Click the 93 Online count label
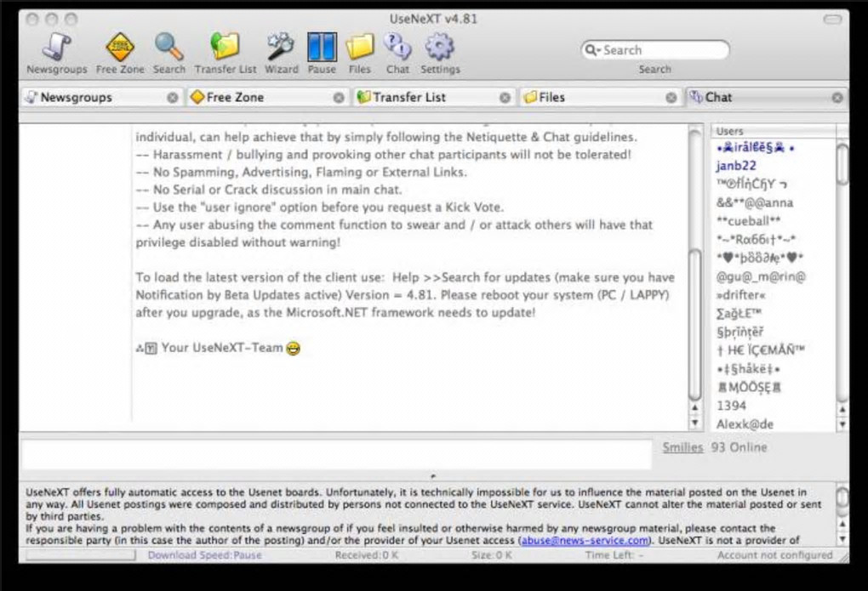The width and height of the screenshot is (868, 591). 739,447
